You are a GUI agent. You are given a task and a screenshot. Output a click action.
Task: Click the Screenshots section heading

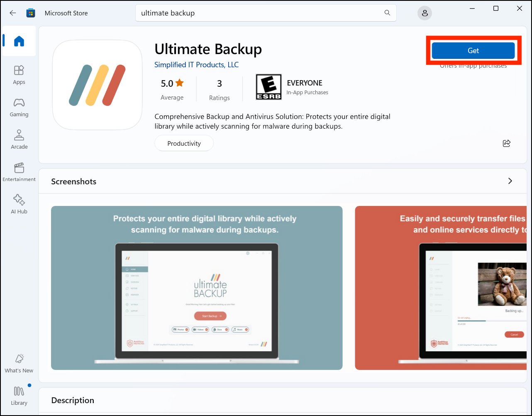[x=73, y=181]
